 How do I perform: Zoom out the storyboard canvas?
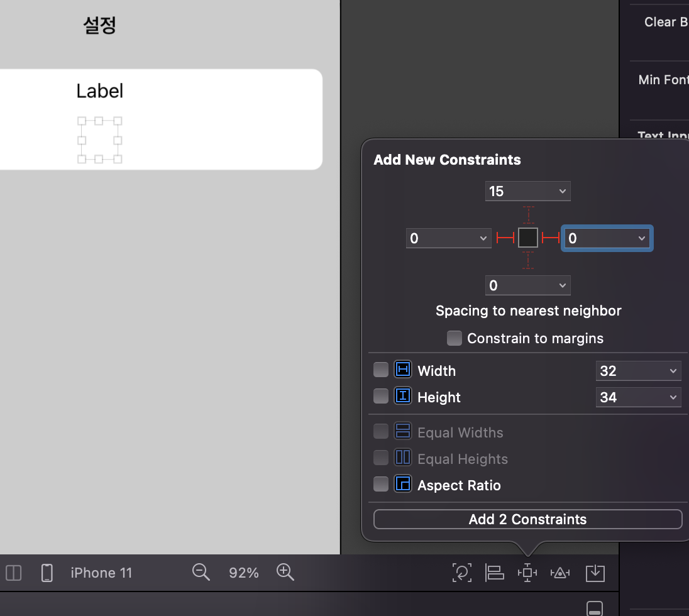pyautogui.click(x=201, y=573)
